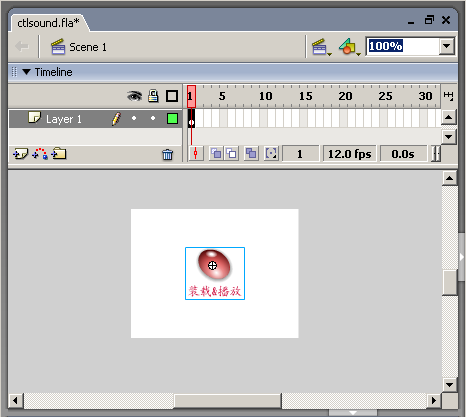466x417 pixels.
Task: Select the ctlsound.fla document tab
Action: pos(49,23)
